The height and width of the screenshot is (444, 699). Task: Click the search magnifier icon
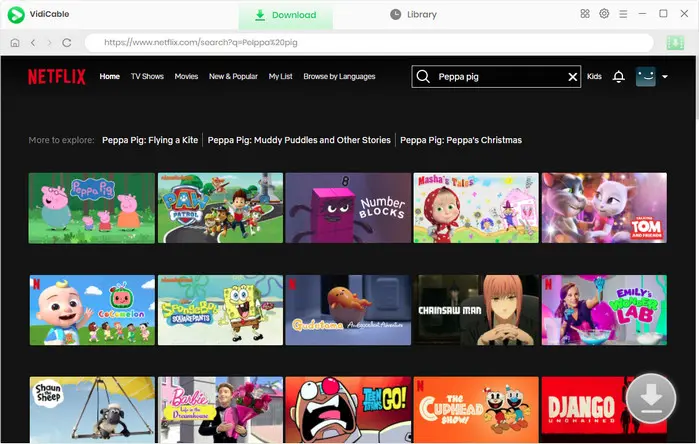click(423, 77)
